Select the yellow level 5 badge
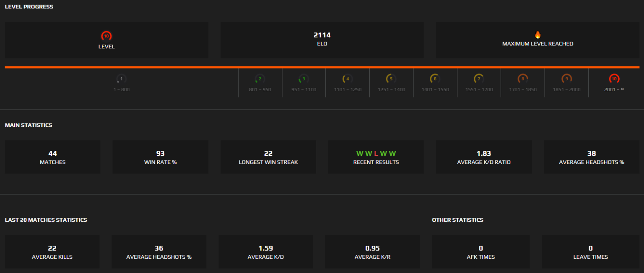 [391, 78]
